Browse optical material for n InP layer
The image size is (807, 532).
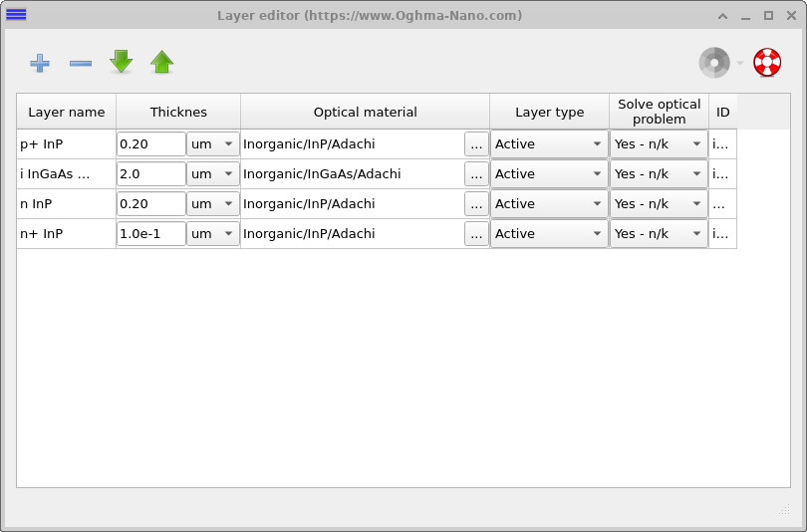476,204
